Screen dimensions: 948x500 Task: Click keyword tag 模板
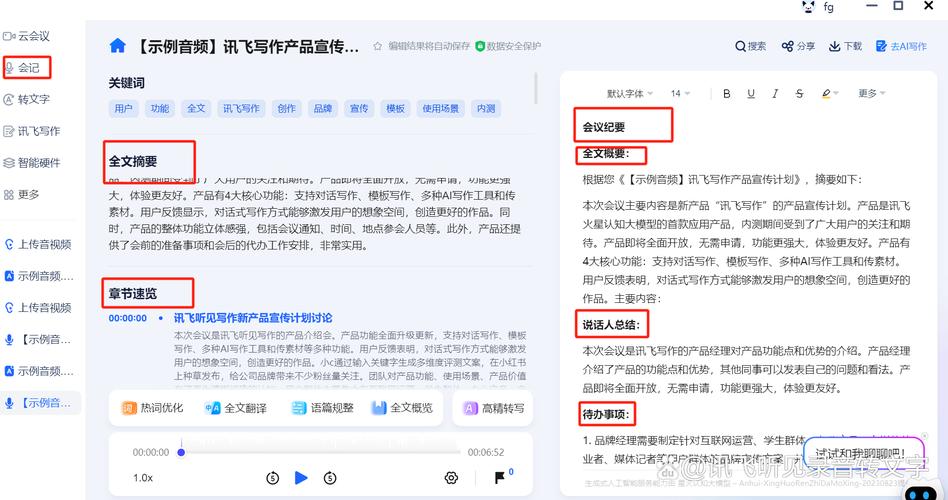pyautogui.click(x=395, y=109)
